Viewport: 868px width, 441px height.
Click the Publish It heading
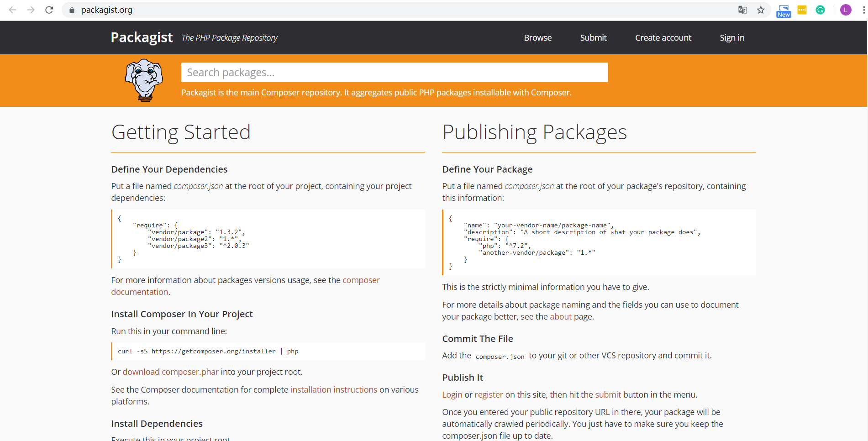tap(463, 378)
